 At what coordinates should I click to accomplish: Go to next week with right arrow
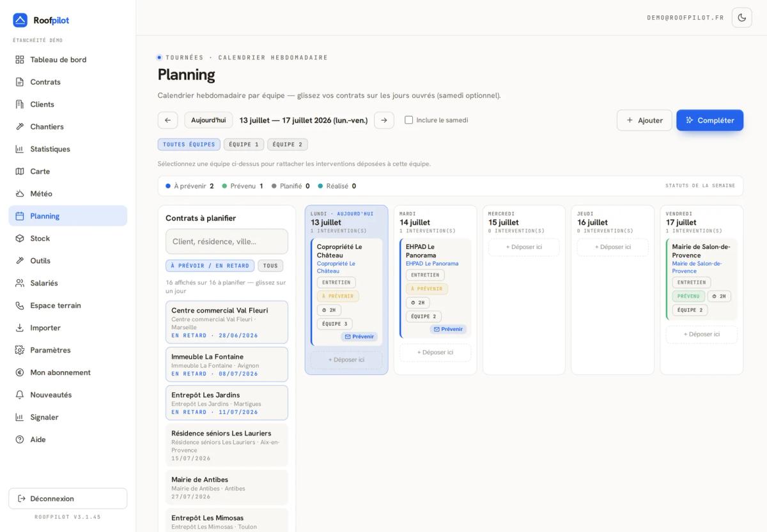384,120
